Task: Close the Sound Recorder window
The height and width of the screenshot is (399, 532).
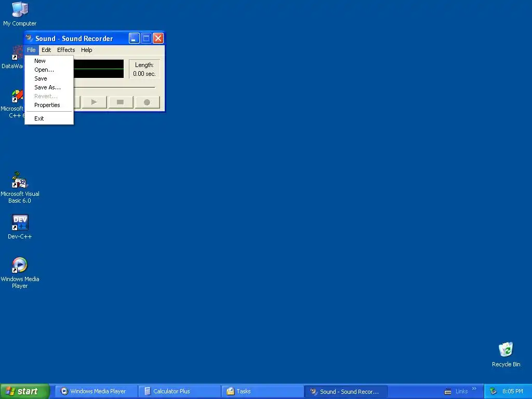Action: pyautogui.click(x=158, y=38)
